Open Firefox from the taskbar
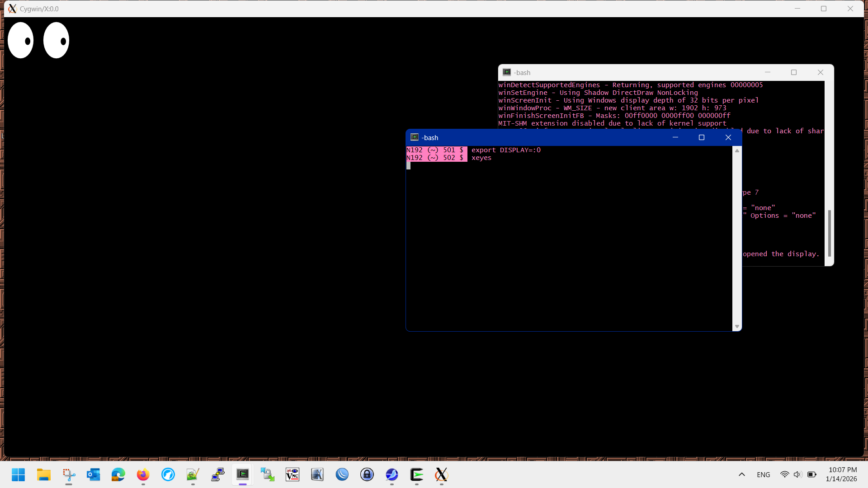The image size is (868, 488). [x=143, y=474]
